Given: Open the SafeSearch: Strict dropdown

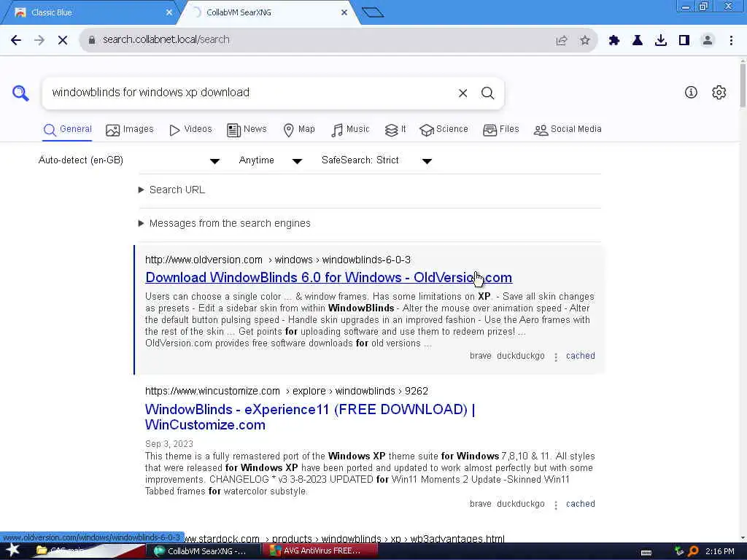Looking at the screenshot, I should click(376, 160).
